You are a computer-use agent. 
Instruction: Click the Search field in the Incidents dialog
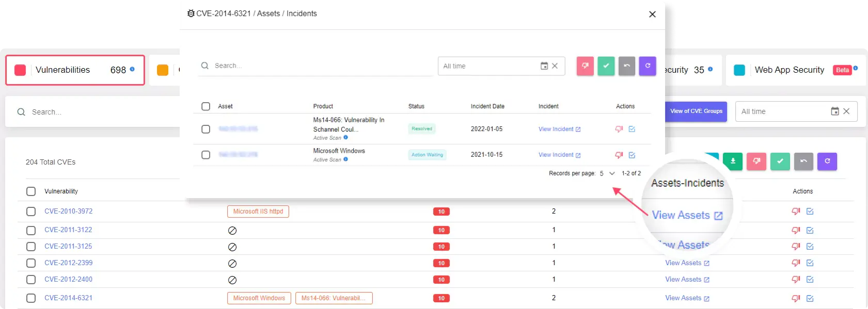(315, 66)
